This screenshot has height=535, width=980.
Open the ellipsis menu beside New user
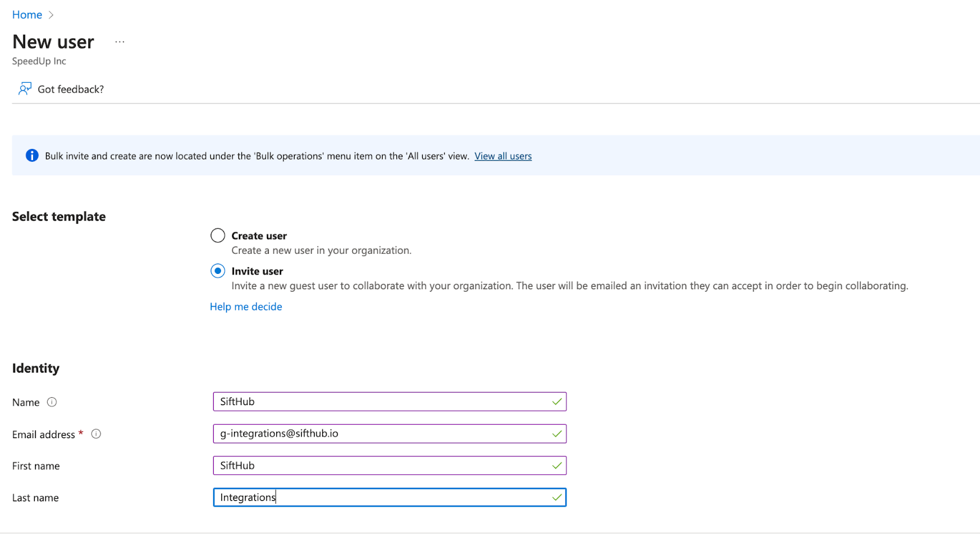pos(119,42)
